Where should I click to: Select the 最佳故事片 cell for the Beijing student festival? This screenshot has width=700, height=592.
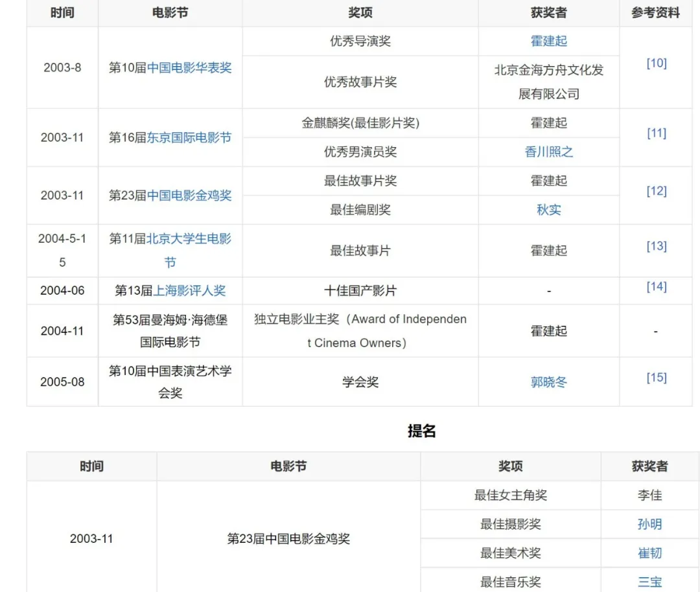(360, 251)
